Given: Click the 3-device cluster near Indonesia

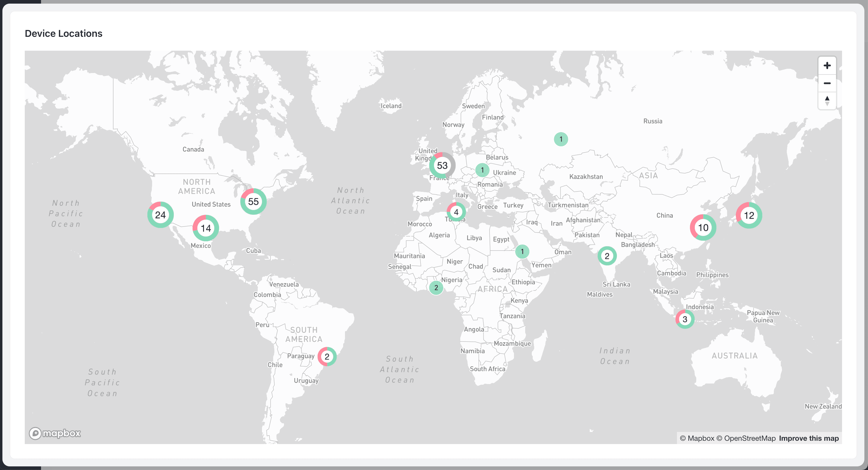Looking at the screenshot, I should click(685, 319).
